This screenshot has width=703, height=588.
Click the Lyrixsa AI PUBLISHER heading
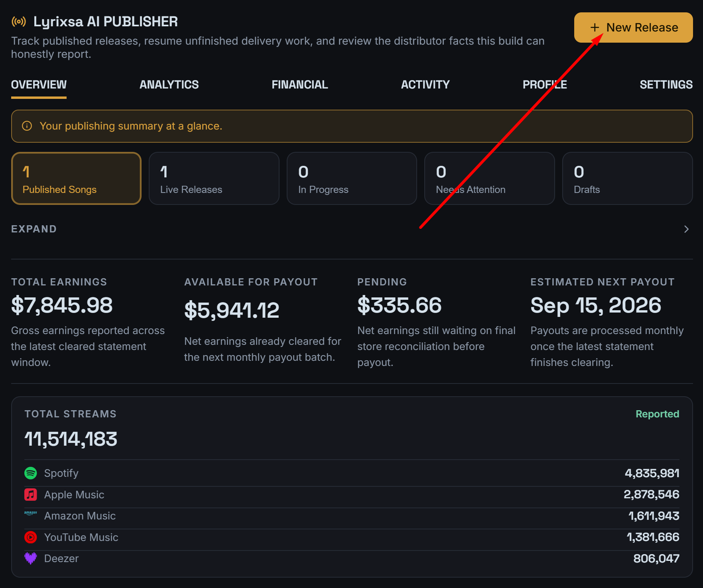[x=106, y=22]
